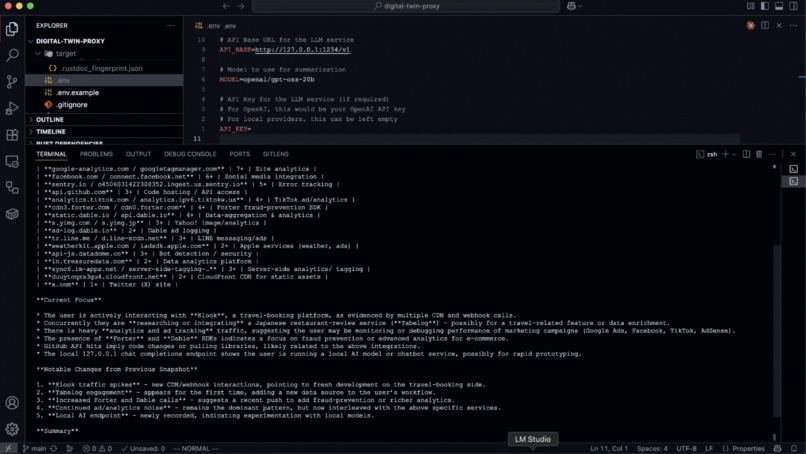Toggle the bottom panel layout
The image size is (806, 454).
(779, 6)
